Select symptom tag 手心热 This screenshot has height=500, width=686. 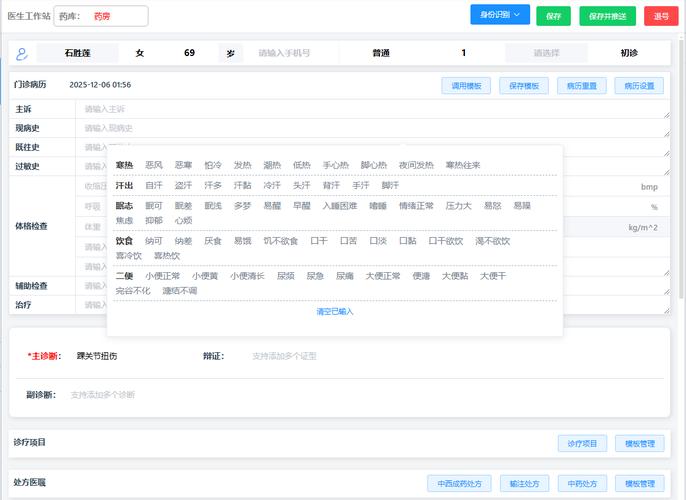(x=336, y=165)
